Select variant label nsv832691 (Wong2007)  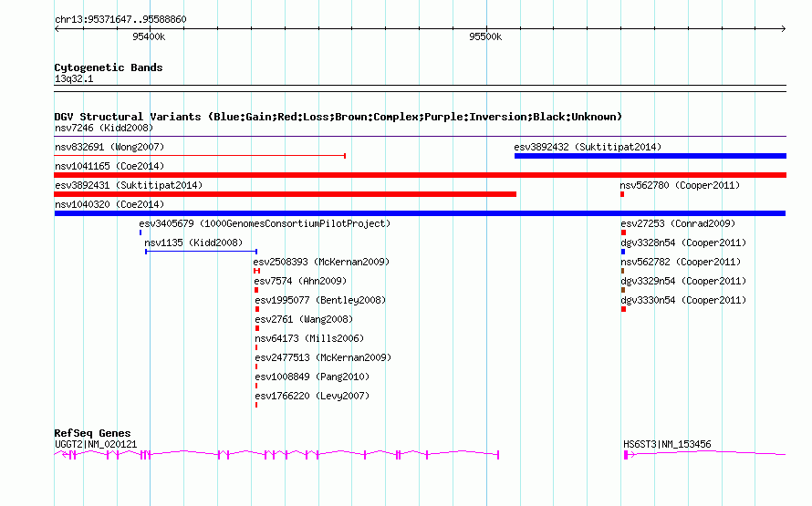[x=109, y=147]
